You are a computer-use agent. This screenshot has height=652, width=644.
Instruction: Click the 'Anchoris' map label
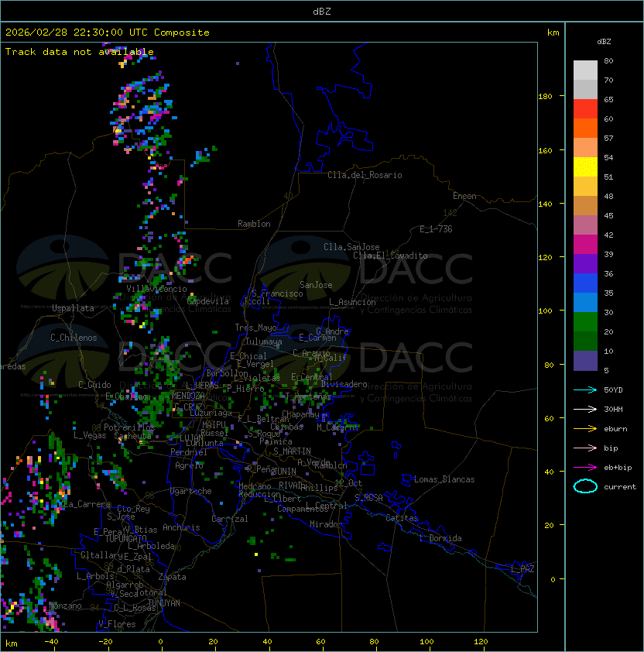click(x=181, y=527)
